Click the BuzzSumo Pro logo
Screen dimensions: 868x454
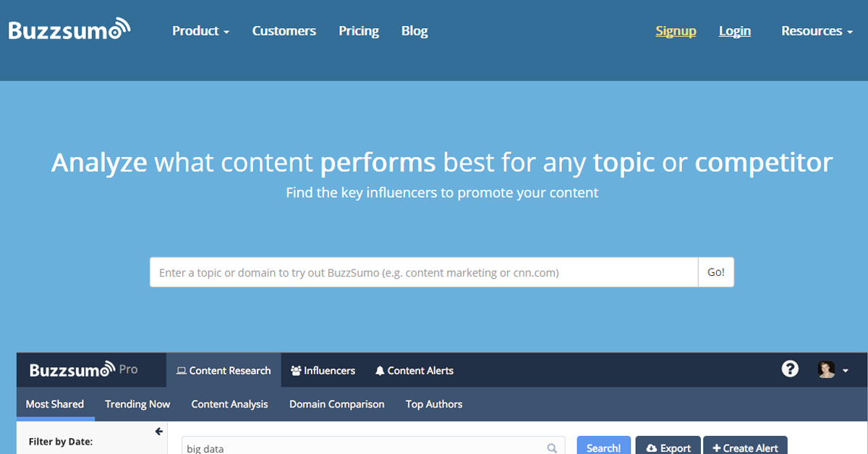pyautogui.click(x=83, y=369)
